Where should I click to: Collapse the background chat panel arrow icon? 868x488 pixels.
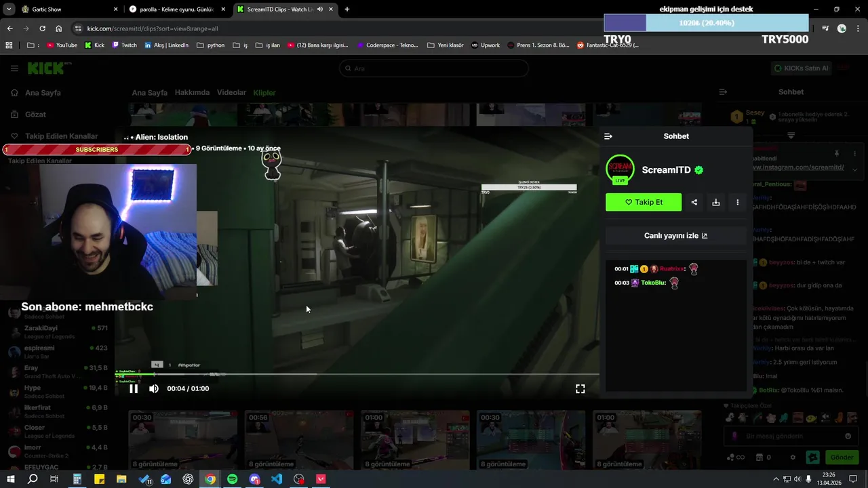[x=723, y=92]
